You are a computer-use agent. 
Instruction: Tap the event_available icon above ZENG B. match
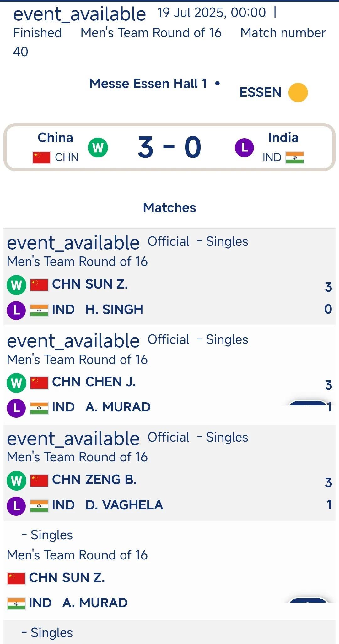pos(73,439)
